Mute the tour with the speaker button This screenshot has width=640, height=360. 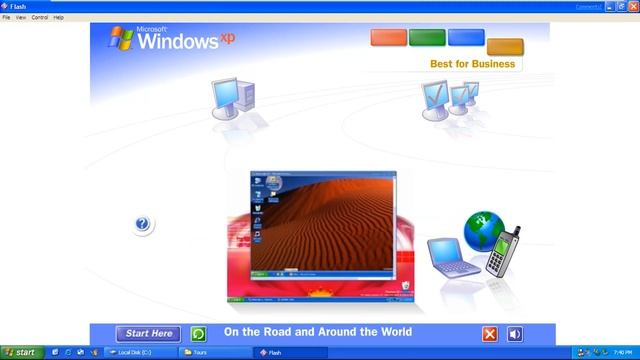click(515, 334)
